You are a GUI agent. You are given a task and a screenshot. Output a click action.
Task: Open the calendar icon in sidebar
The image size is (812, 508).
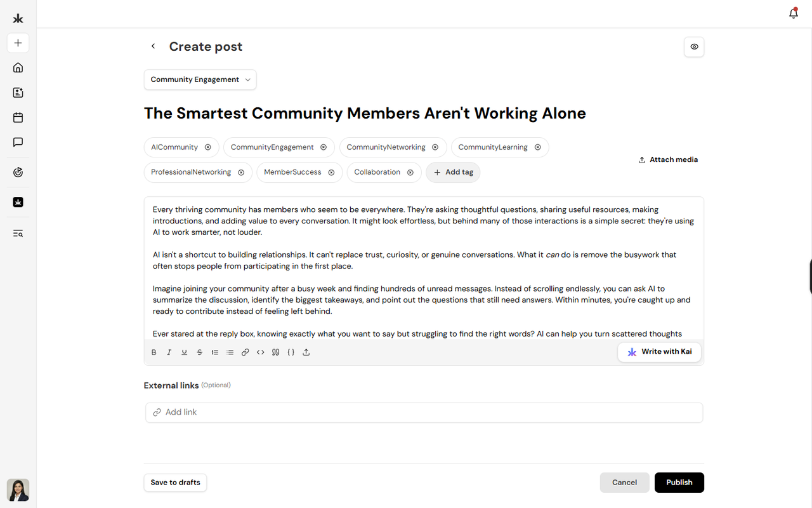coord(18,117)
